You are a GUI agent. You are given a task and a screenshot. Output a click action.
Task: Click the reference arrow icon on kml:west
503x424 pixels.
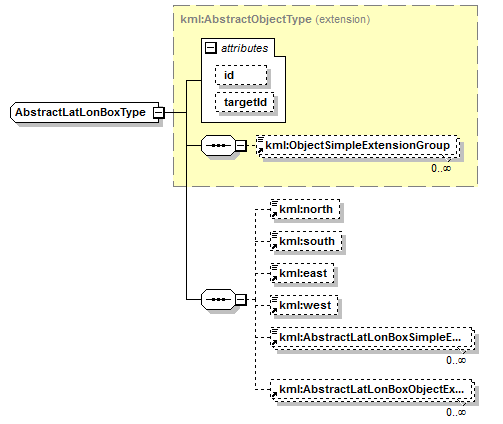click(x=275, y=310)
